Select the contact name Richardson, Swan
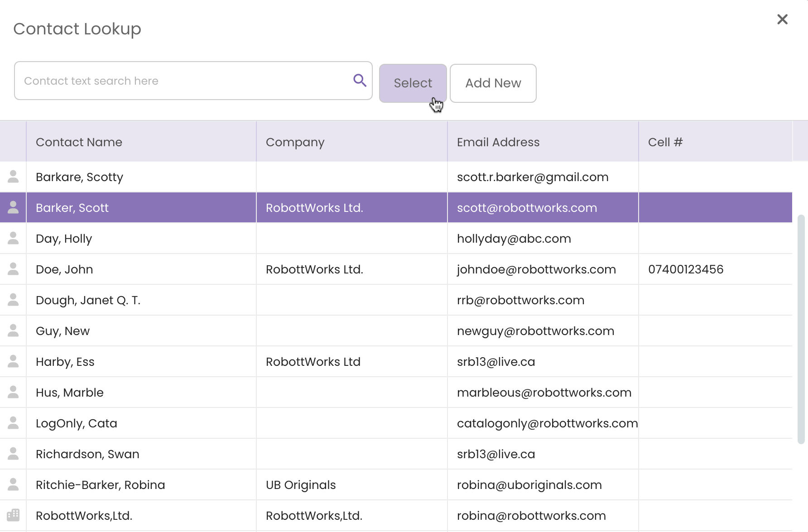Screen dimensions: 808x532 pyautogui.click(x=87, y=454)
